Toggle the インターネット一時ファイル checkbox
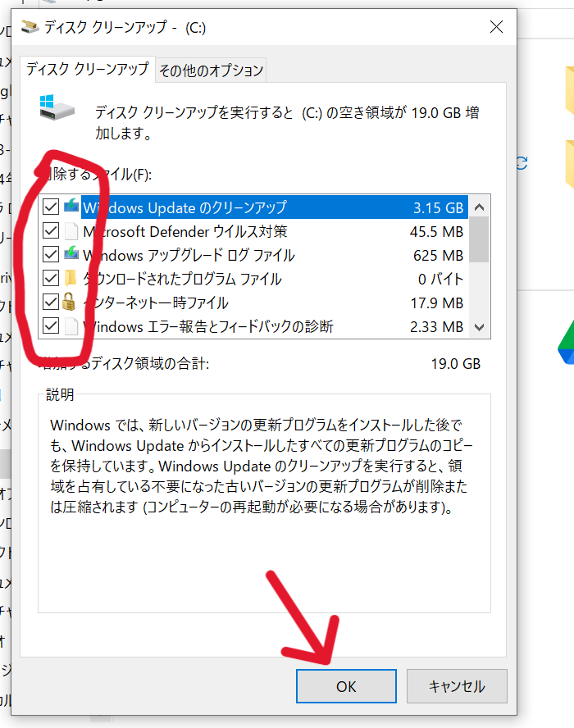The height and width of the screenshot is (728, 574). pyautogui.click(x=51, y=303)
